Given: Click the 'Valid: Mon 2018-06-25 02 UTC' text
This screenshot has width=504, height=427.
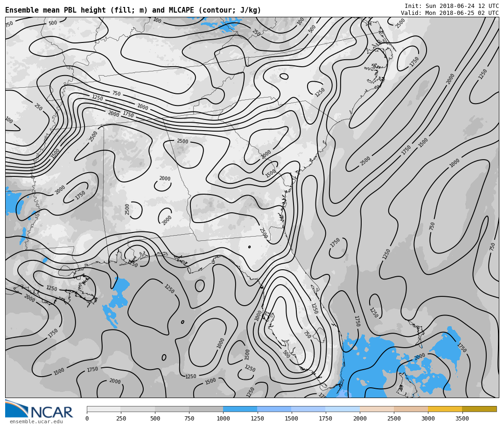Looking at the screenshot, I should click(x=449, y=13).
